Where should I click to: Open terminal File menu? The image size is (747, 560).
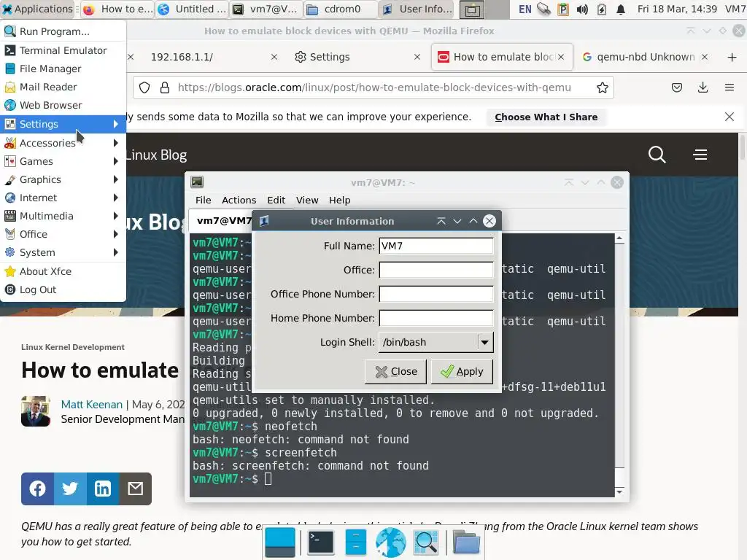(x=204, y=200)
